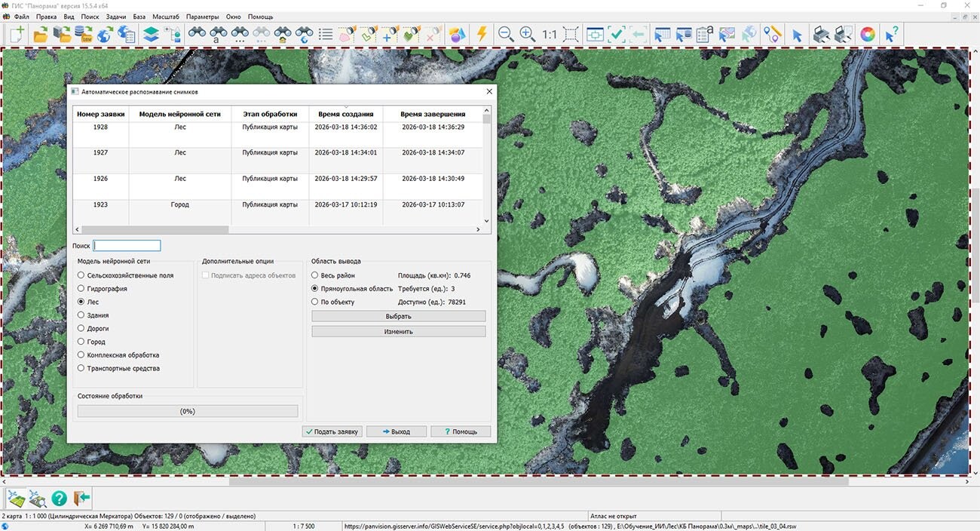Click the create new map icon
Image resolution: width=980 pixels, height=531 pixels.
(x=17, y=34)
